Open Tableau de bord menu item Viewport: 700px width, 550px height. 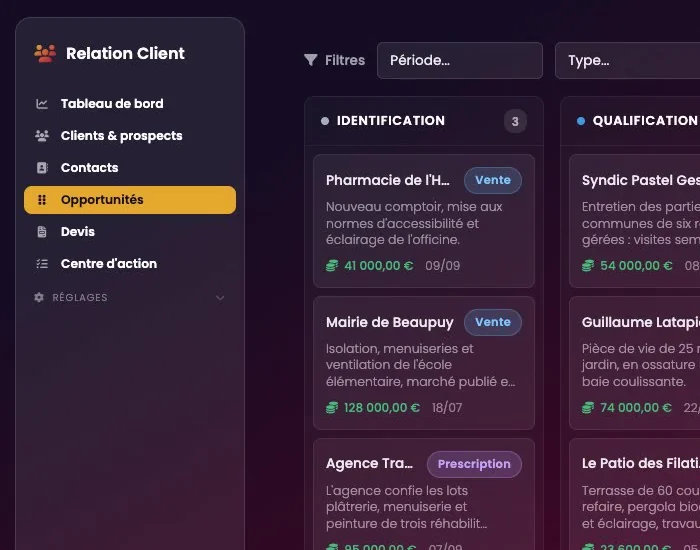[x=130, y=104]
